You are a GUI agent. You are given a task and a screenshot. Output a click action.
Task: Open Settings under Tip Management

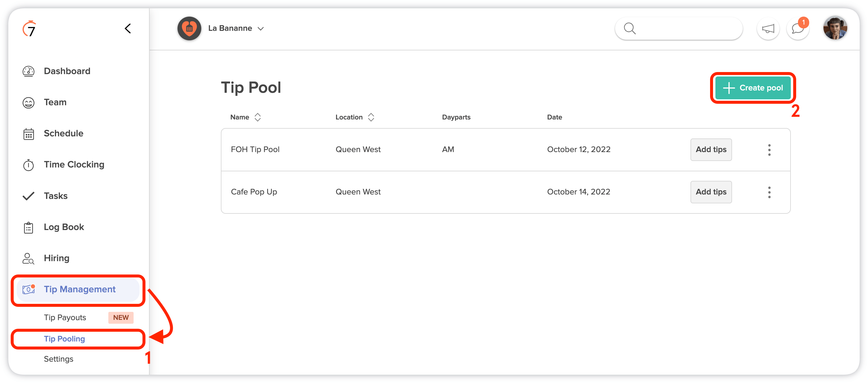click(x=58, y=359)
